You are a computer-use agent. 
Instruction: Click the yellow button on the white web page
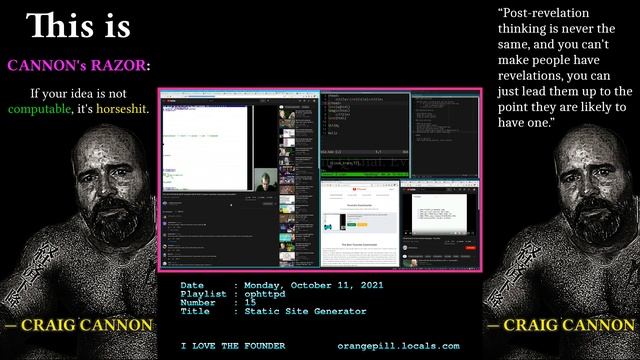point(362,224)
